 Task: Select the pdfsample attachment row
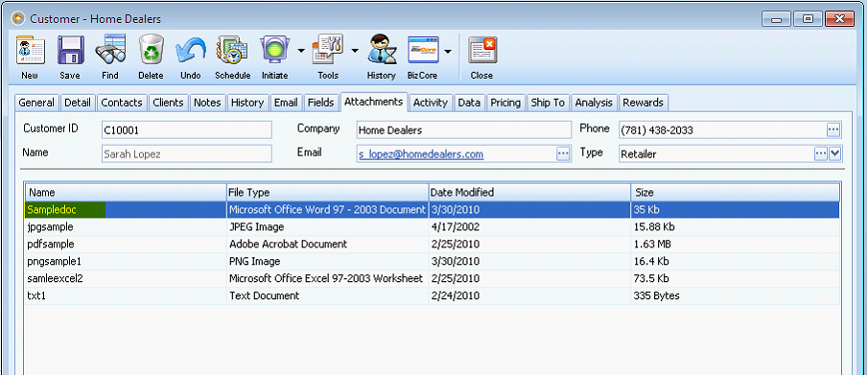point(433,245)
